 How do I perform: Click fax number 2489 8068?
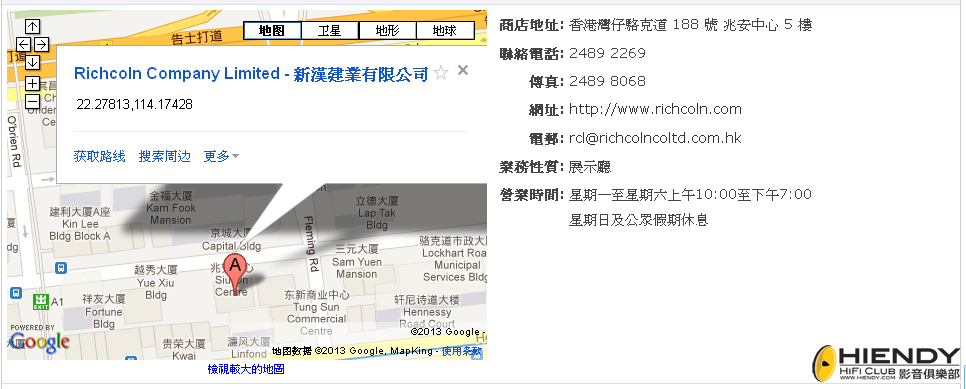(607, 81)
